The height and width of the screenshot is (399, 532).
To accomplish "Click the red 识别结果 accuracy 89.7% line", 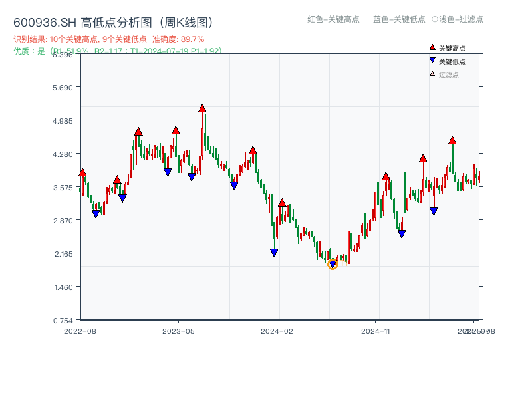I will click(x=109, y=39).
